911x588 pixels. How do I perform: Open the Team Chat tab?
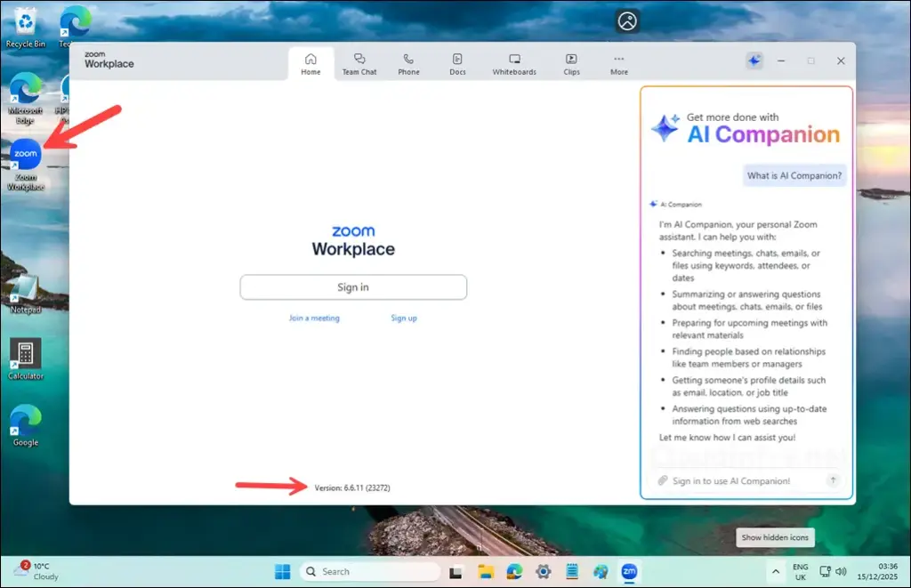(x=359, y=60)
